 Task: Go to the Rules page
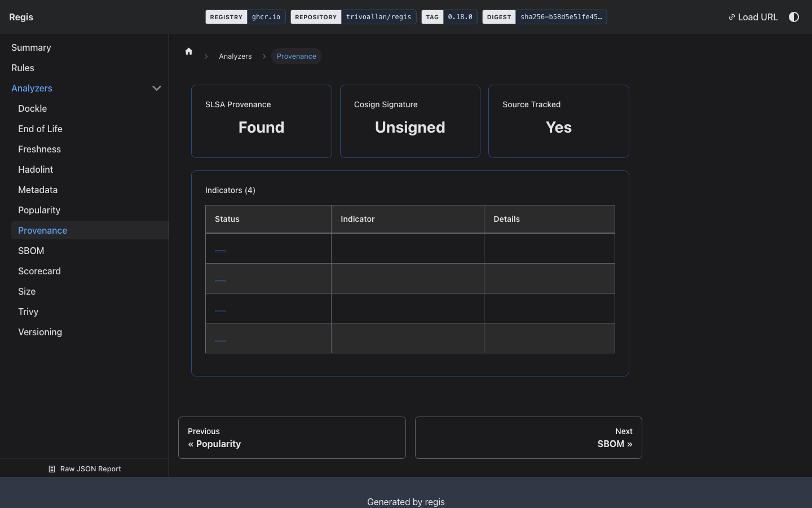point(23,68)
